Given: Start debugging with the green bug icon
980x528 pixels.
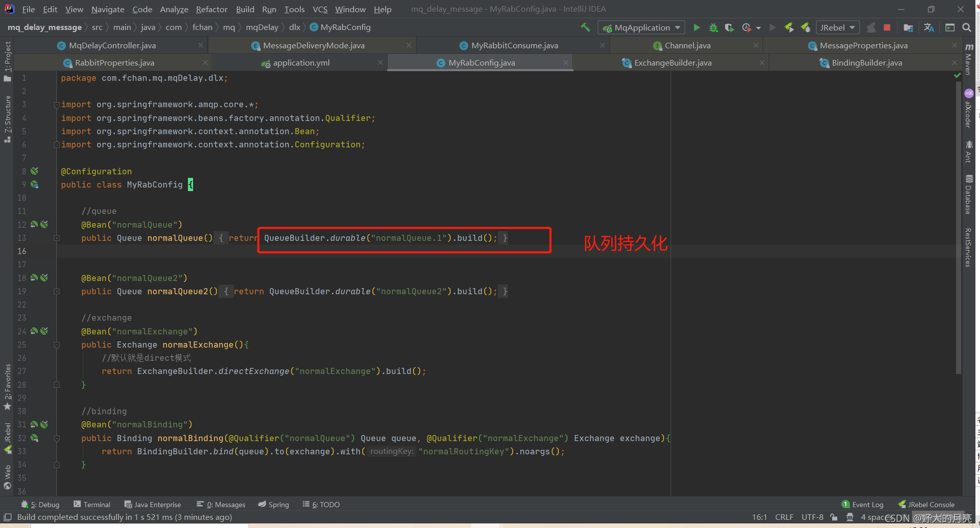Looking at the screenshot, I should click(713, 27).
